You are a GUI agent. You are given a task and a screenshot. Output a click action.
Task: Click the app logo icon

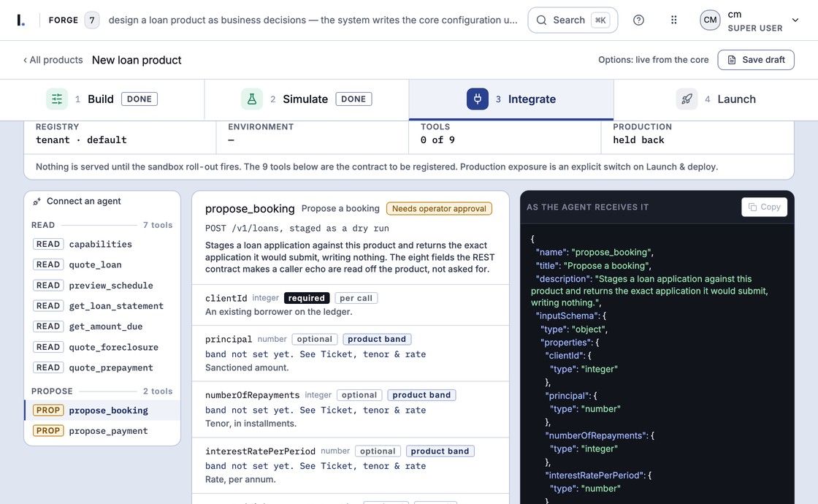[20, 20]
